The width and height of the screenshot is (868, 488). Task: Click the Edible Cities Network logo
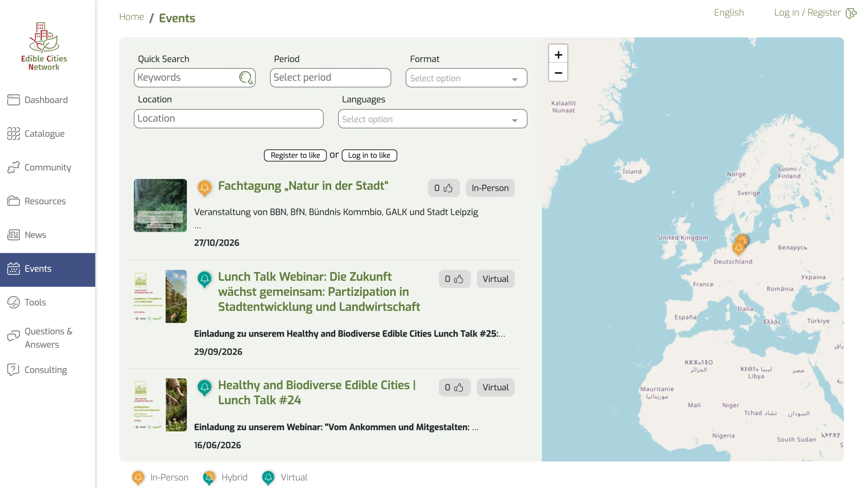44,46
